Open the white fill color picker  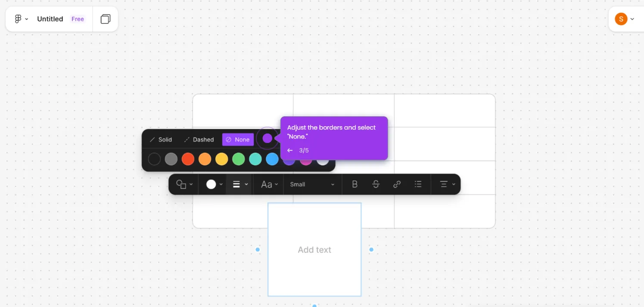[211, 184]
